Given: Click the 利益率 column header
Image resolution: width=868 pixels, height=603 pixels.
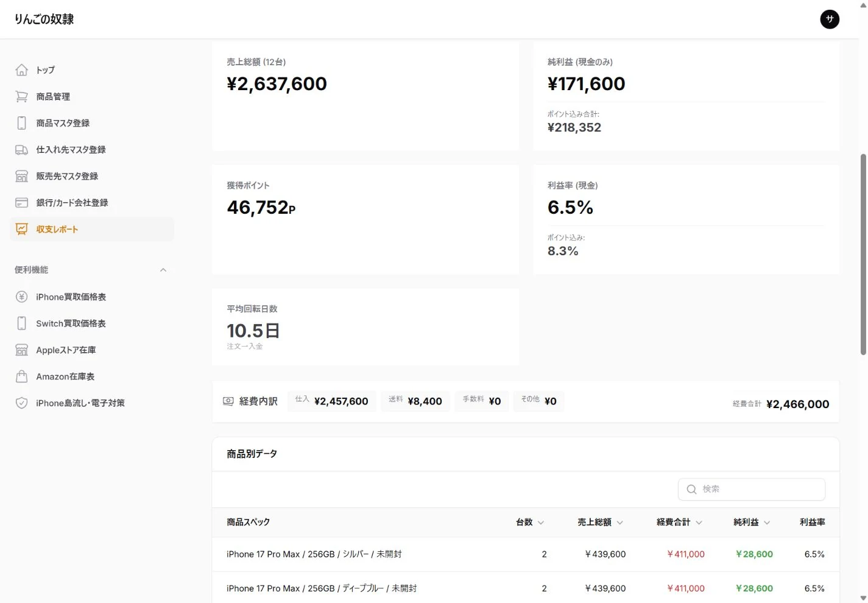Looking at the screenshot, I should (x=813, y=522).
